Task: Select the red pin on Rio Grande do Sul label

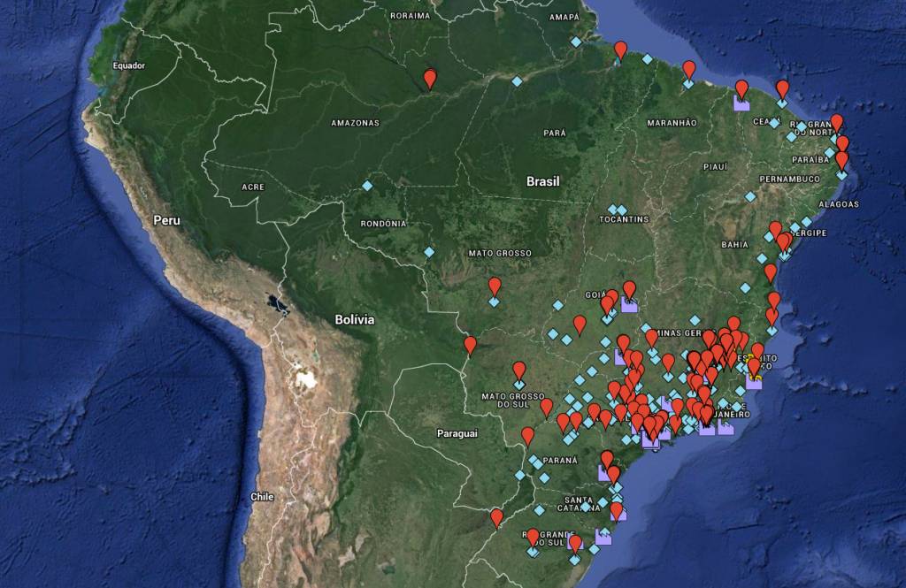Action: (533, 537)
